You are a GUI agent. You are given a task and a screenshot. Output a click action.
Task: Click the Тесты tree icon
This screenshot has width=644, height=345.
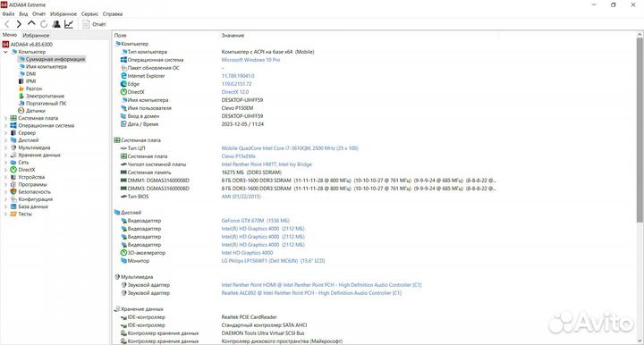coord(13,215)
